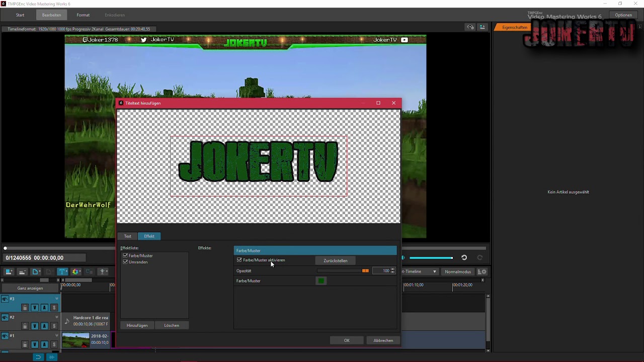
Task: Click the Löschen button
Action: (172, 325)
